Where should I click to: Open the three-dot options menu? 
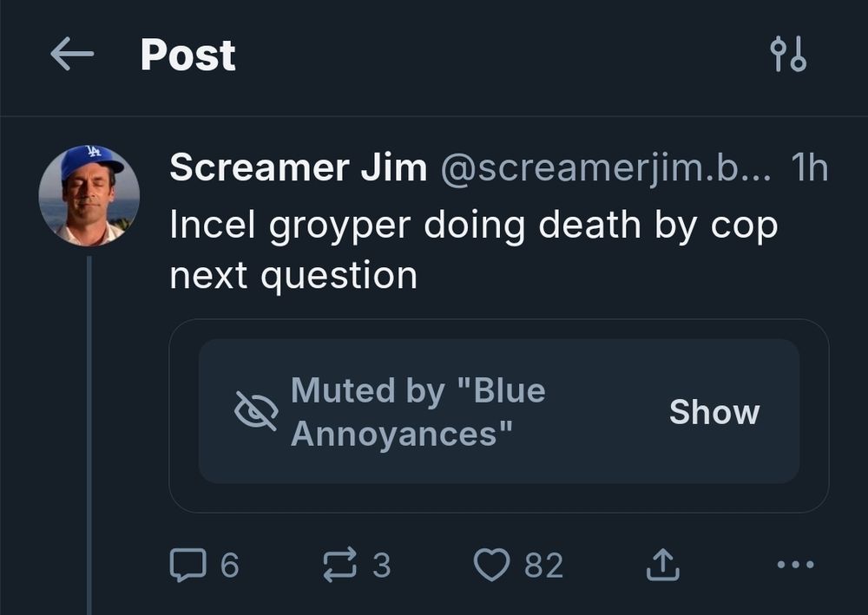pos(792,564)
